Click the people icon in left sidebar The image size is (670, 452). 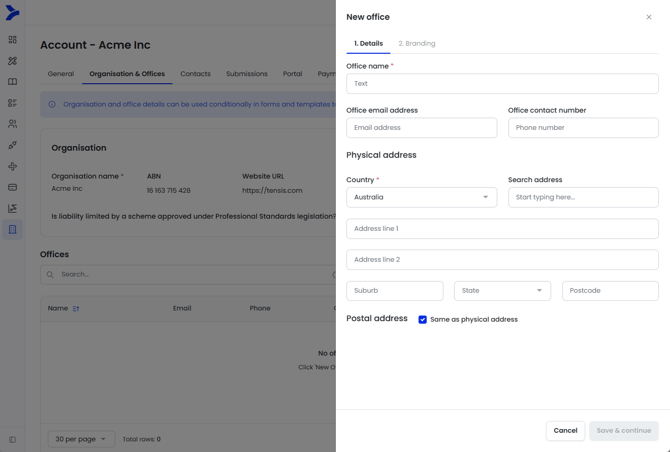pos(12,124)
